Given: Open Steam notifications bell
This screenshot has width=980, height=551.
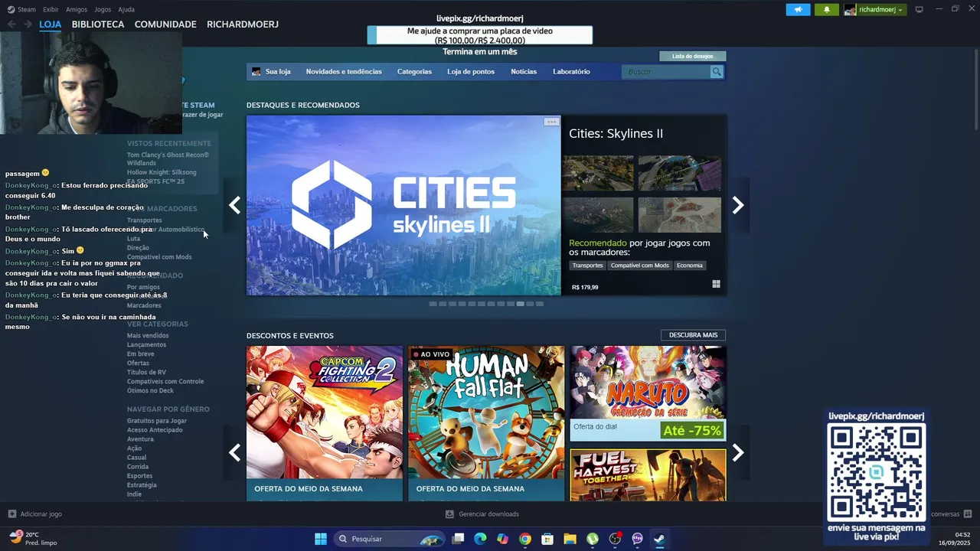Looking at the screenshot, I should [826, 10].
